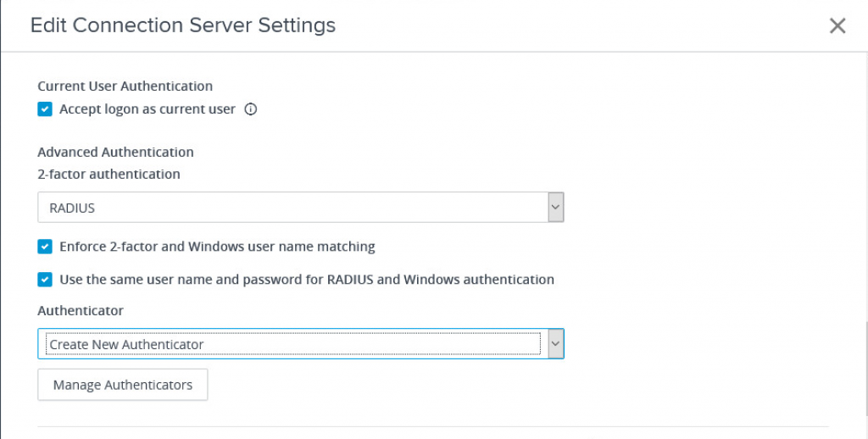The image size is (868, 439).
Task: Uncheck the Accept logon as current user checkbox
Action: click(45, 109)
